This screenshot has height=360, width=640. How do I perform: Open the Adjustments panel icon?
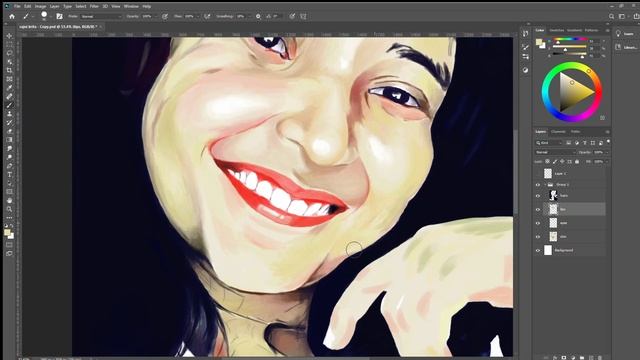point(525,70)
